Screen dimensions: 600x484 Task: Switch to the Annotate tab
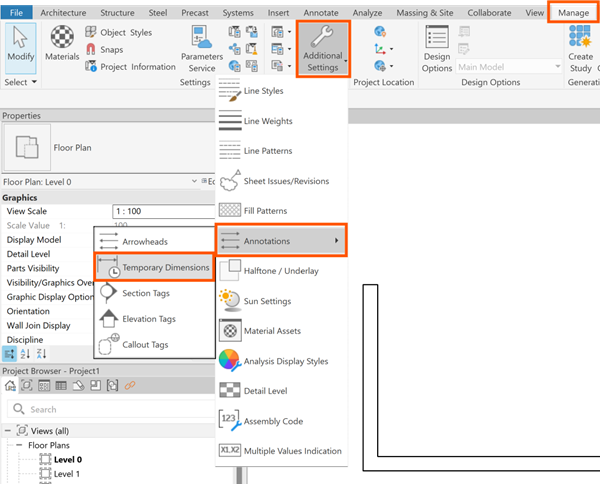tap(321, 13)
